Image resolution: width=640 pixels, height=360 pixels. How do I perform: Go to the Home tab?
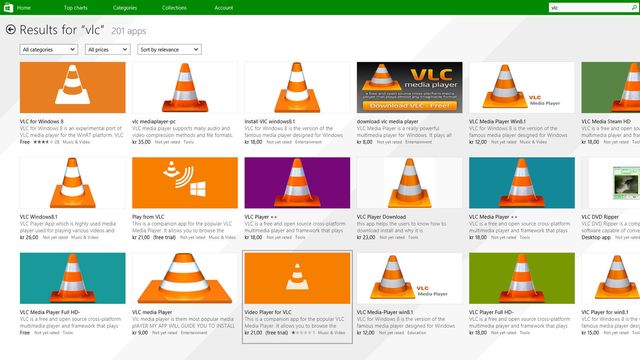tap(24, 7)
